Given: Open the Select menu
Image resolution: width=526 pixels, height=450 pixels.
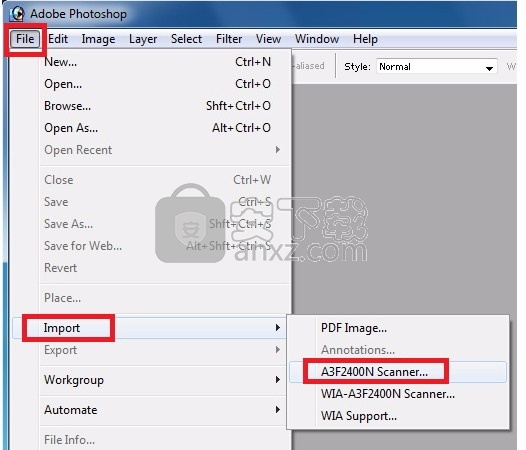Looking at the screenshot, I should pos(186,39).
